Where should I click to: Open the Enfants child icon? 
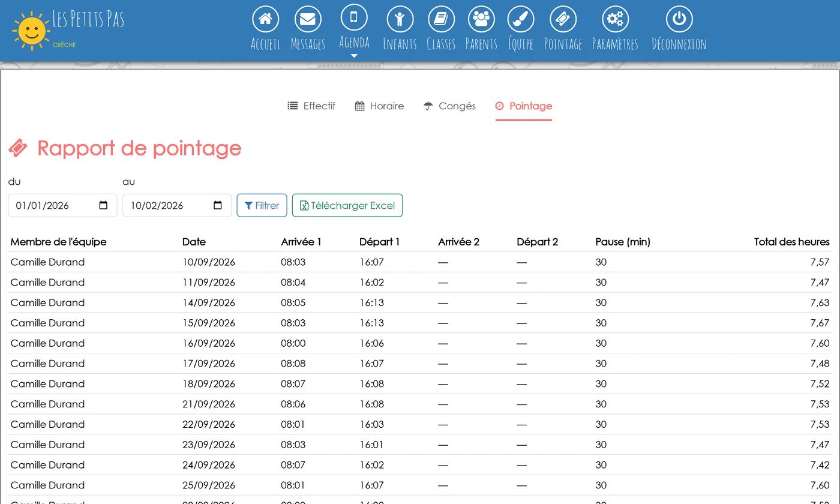click(400, 19)
